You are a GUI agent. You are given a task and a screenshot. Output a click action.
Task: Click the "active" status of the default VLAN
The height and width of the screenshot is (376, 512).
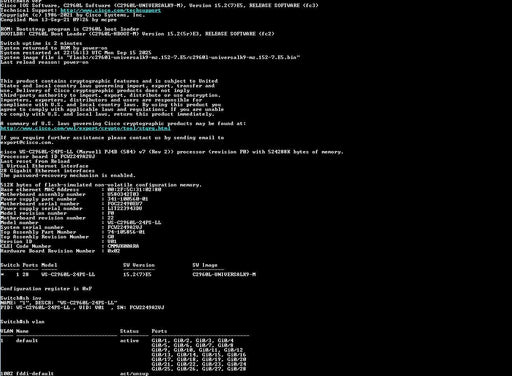tap(129, 341)
